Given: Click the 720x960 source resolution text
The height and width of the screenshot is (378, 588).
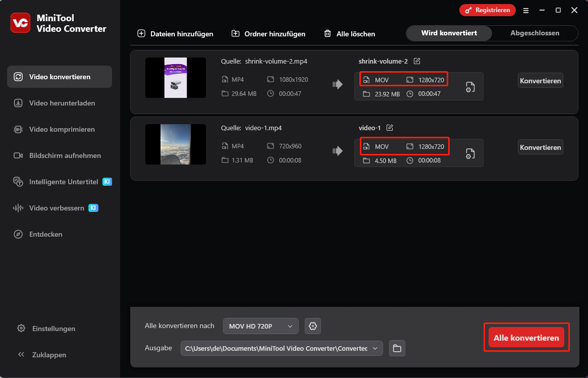Looking at the screenshot, I should [x=290, y=146].
